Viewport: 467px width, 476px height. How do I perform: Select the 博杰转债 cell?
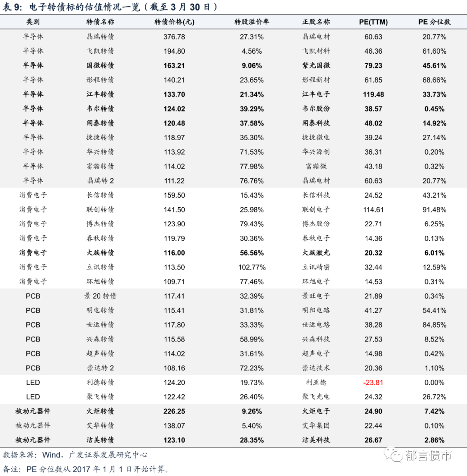[x=100, y=224]
